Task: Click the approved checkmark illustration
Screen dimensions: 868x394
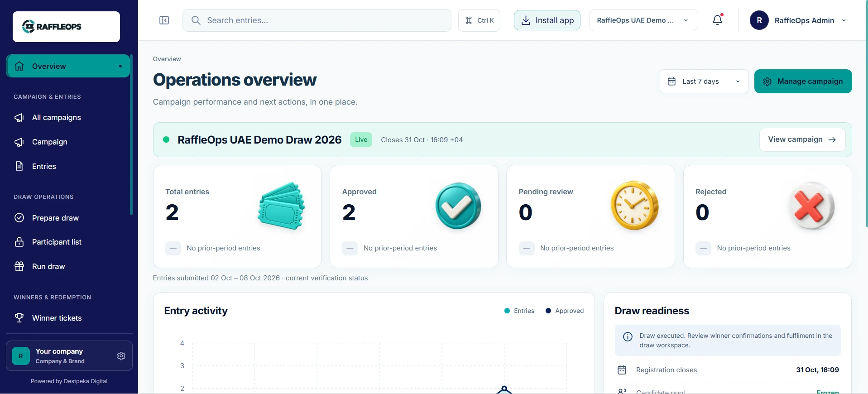Action: click(x=458, y=206)
